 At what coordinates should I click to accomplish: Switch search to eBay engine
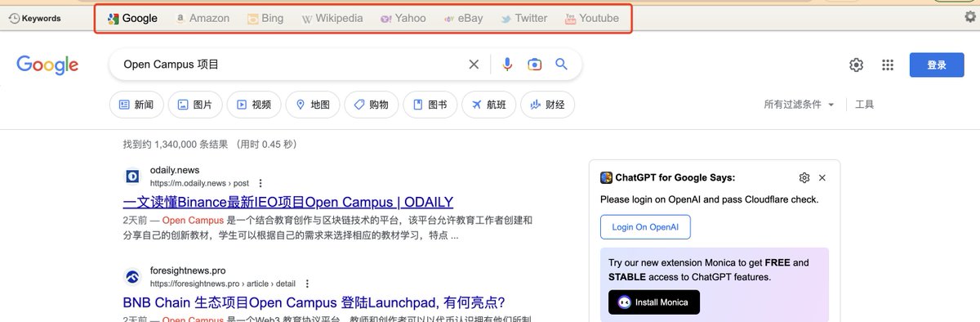[x=463, y=18]
